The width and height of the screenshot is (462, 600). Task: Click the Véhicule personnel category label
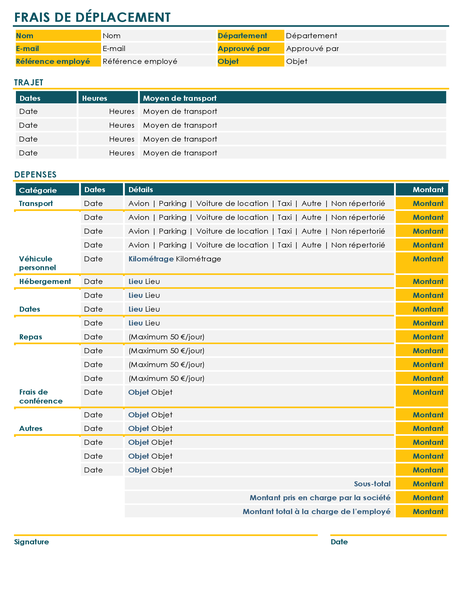pos(38,263)
